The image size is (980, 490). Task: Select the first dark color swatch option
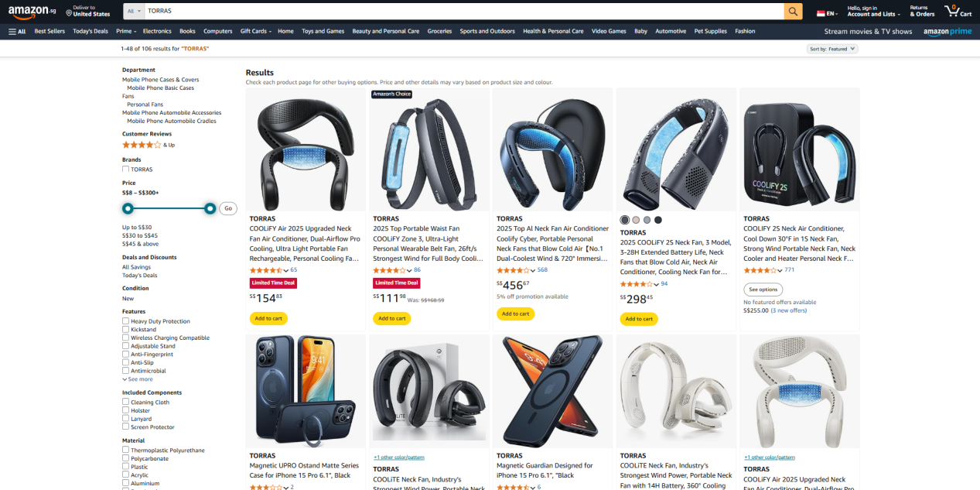(625, 220)
